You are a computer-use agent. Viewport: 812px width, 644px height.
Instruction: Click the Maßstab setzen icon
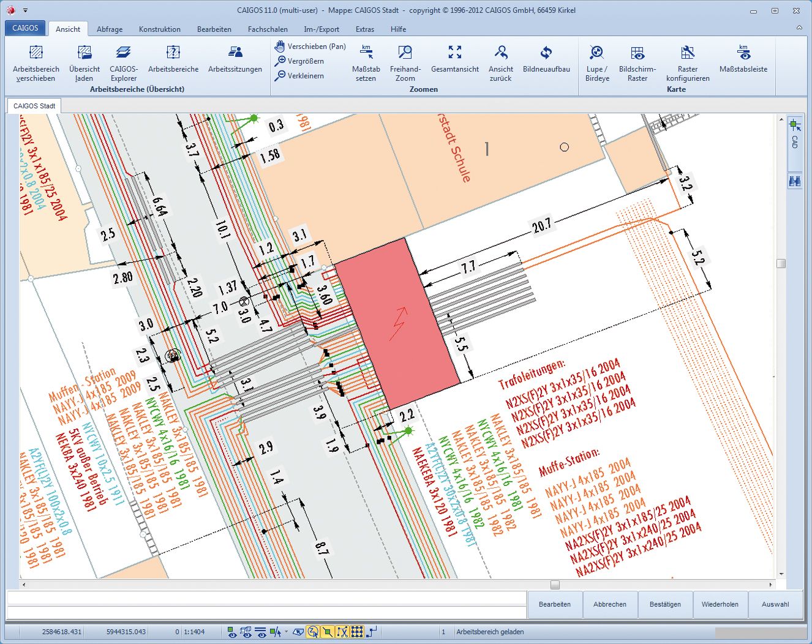366,53
